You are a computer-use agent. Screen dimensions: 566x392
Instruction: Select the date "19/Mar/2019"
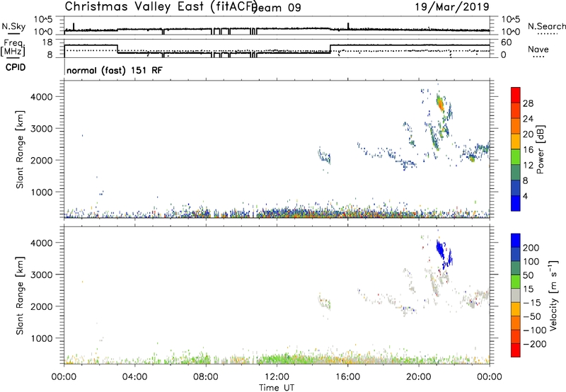(x=452, y=6)
